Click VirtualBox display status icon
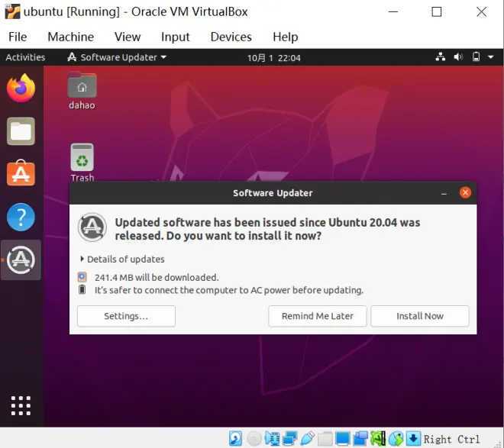Screen dimensions: 504x448 point(343,438)
